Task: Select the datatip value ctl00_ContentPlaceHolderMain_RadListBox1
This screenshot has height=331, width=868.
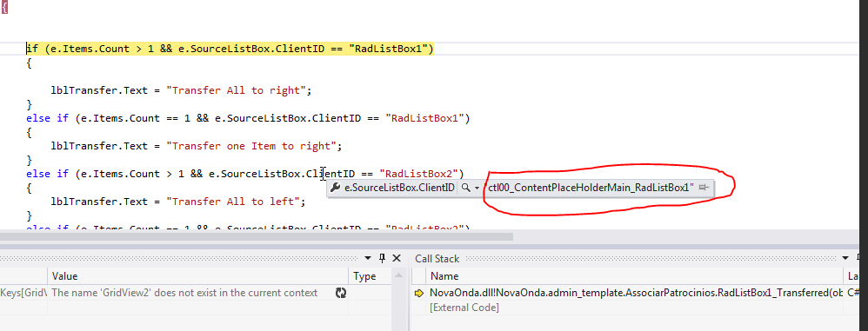Action: pos(591,188)
